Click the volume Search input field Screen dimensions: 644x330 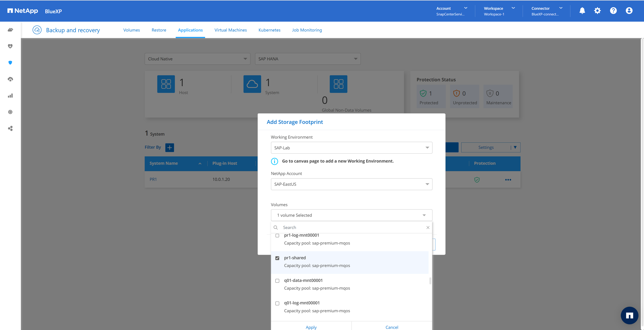point(352,228)
